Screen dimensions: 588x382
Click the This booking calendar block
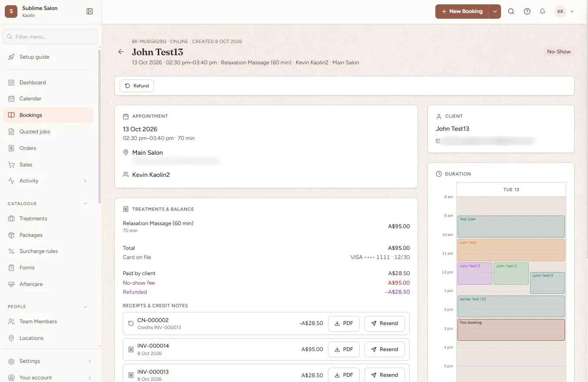pyautogui.click(x=511, y=330)
